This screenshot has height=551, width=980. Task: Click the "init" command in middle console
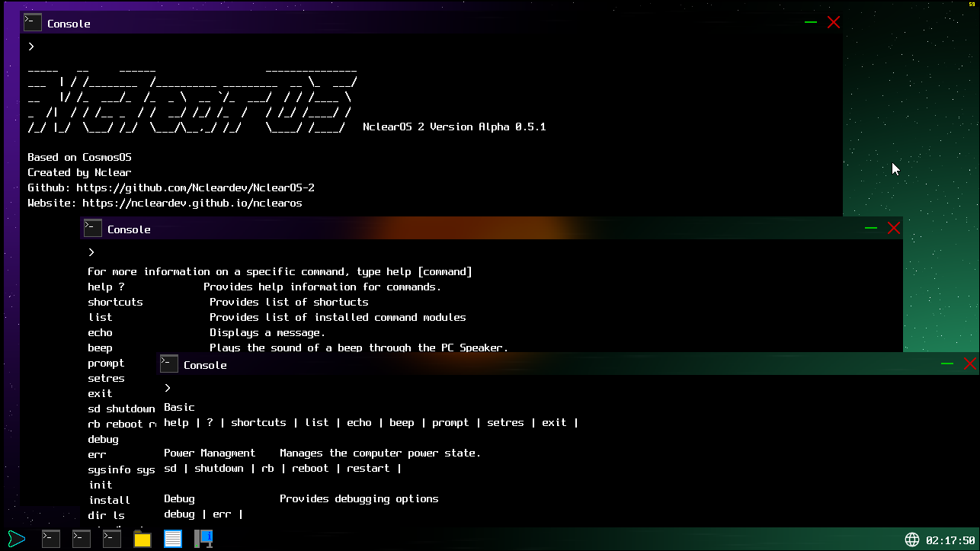100,485
